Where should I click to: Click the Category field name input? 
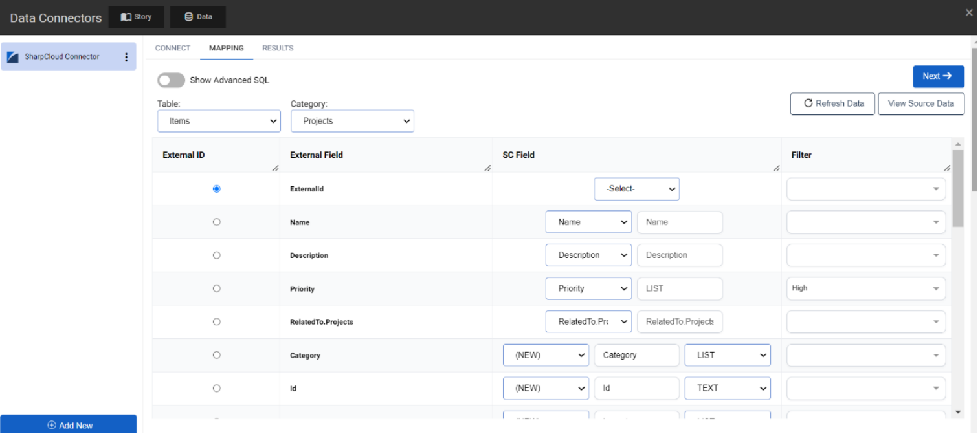coord(636,354)
